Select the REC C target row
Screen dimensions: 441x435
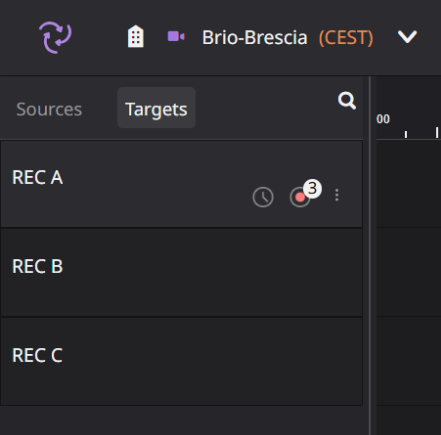click(x=181, y=361)
